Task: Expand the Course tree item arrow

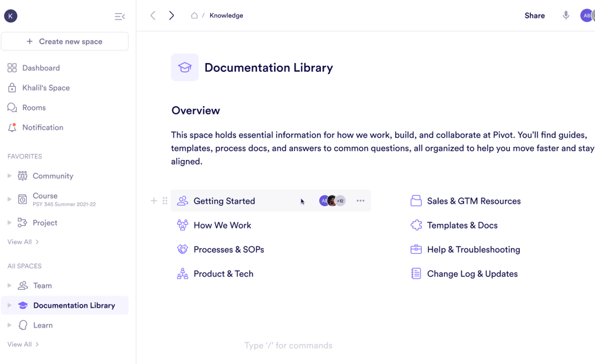Action: pyautogui.click(x=9, y=199)
